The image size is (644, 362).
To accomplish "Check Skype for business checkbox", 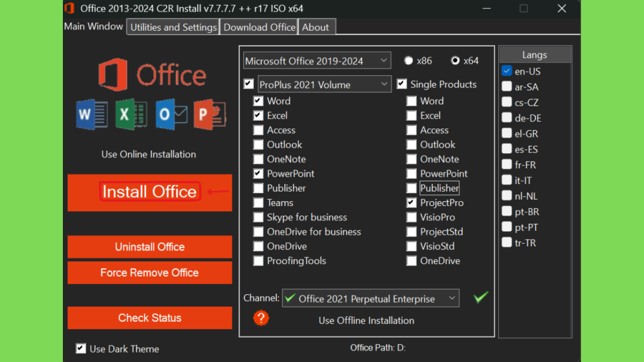I will click(258, 217).
